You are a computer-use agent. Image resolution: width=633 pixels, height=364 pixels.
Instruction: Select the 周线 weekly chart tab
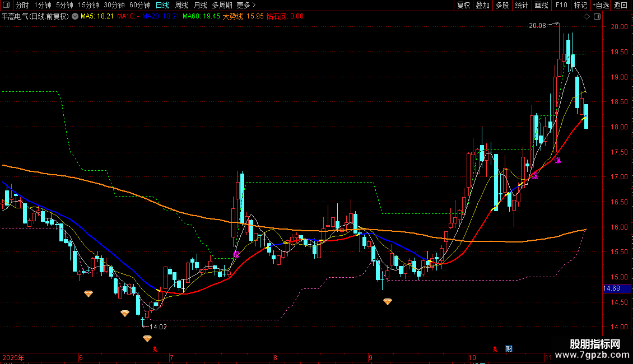pyautogui.click(x=181, y=5)
